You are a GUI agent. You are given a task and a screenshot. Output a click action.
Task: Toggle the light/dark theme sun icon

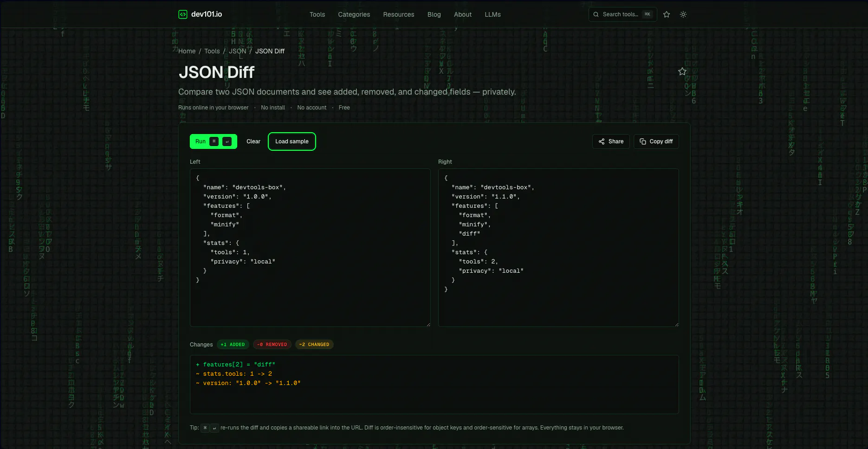683,14
